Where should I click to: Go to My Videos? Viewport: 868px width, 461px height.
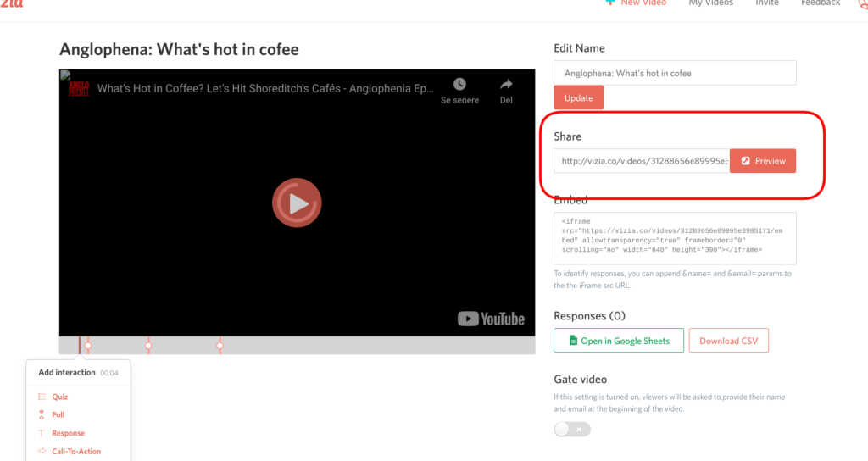[711, 3]
